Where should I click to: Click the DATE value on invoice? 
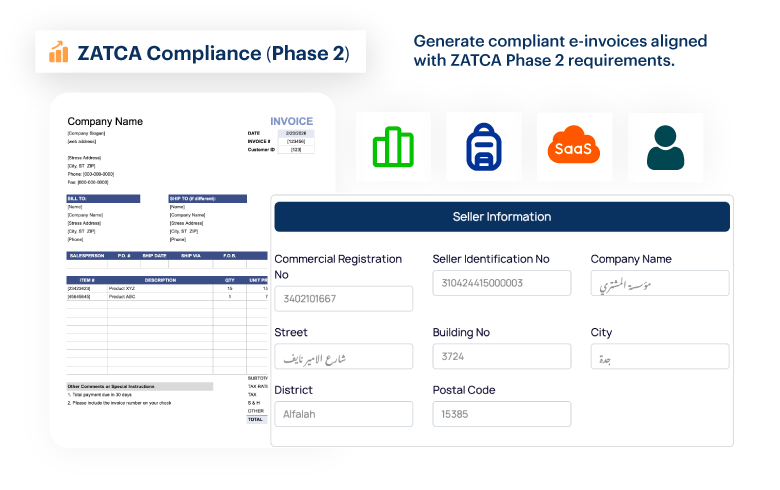coord(296,133)
